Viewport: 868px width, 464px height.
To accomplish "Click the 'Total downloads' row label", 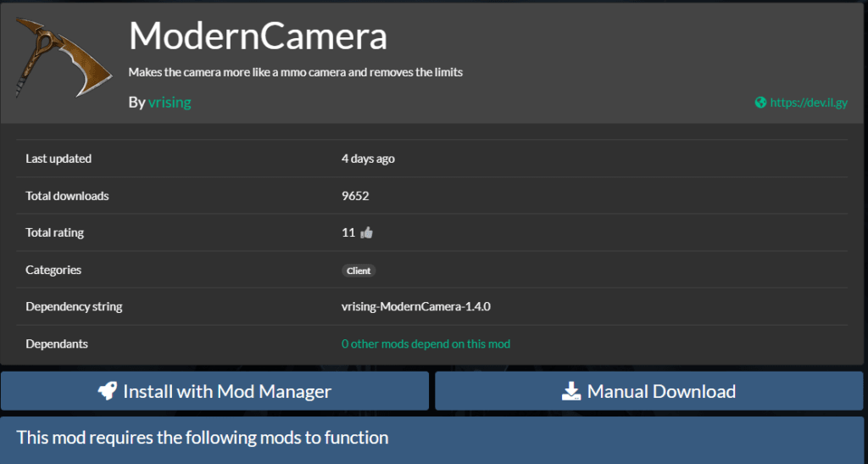I will tap(67, 196).
